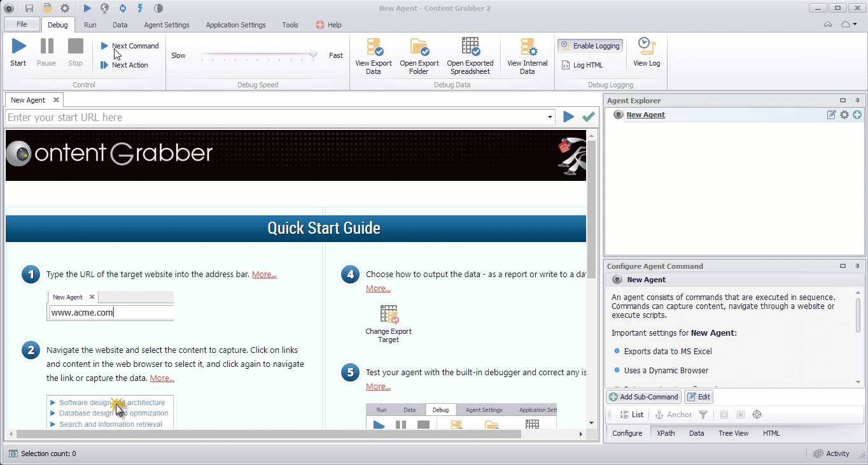Toggle the Enable Logging option

click(x=590, y=46)
